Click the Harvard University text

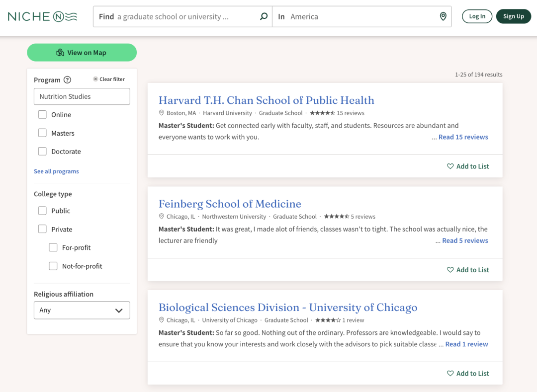227,113
